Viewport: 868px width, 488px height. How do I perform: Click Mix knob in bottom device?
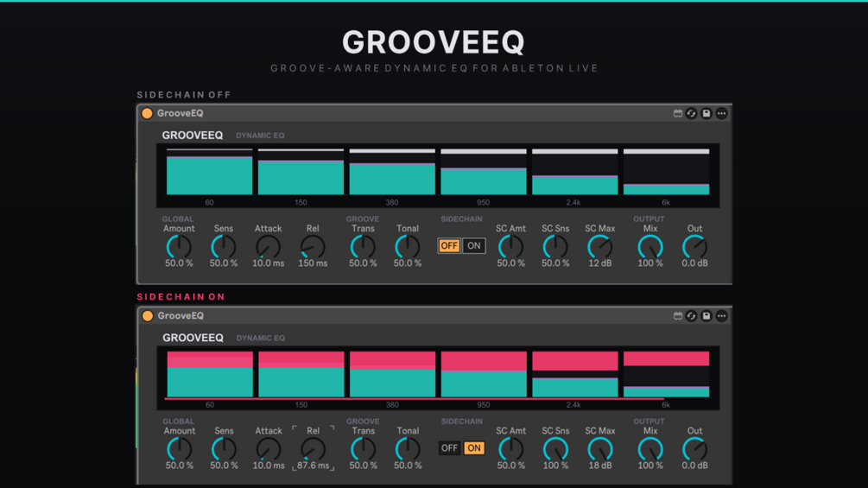tap(650, 449)
